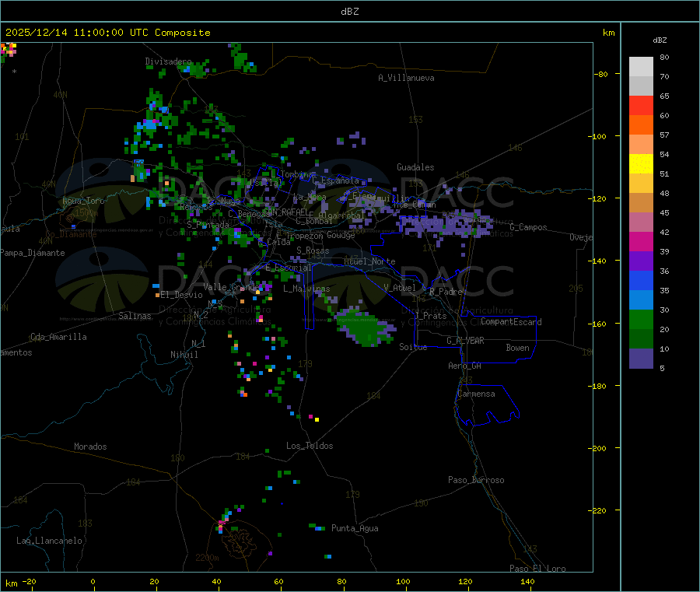This screenshot has width=700, height=592.
Task: Click the -200 km y-axis tick label
Action: (x=597, y=448)
